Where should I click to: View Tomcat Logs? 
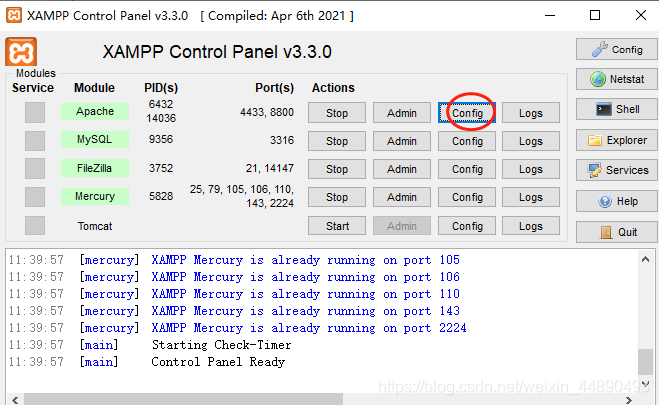pos(531,226)
